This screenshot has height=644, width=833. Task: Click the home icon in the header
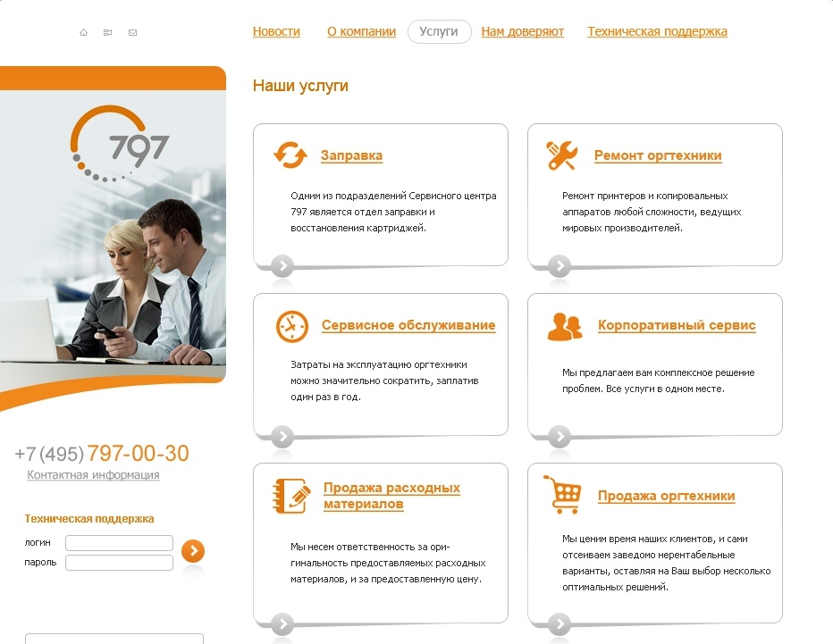click(x=84, y=33)
